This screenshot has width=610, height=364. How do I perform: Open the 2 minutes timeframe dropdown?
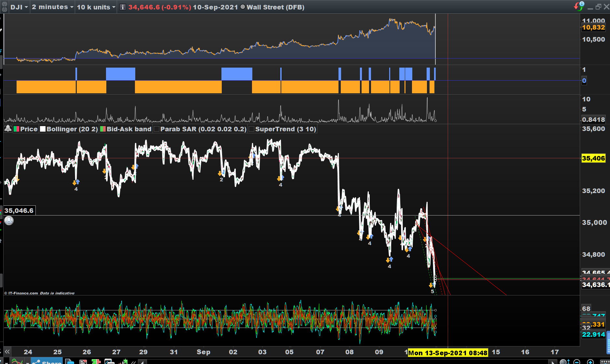click(53, 7)
